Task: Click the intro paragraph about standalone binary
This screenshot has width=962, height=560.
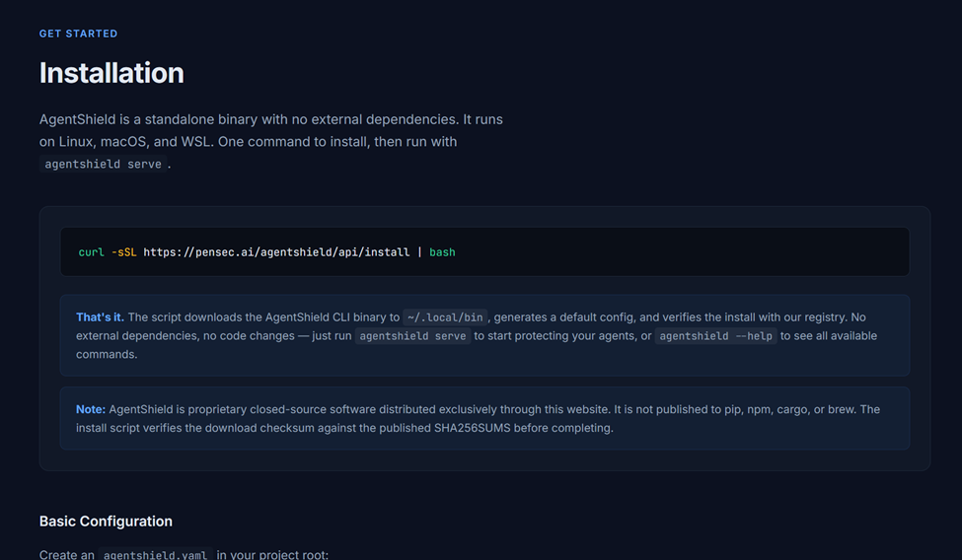Action: point(271,142)
